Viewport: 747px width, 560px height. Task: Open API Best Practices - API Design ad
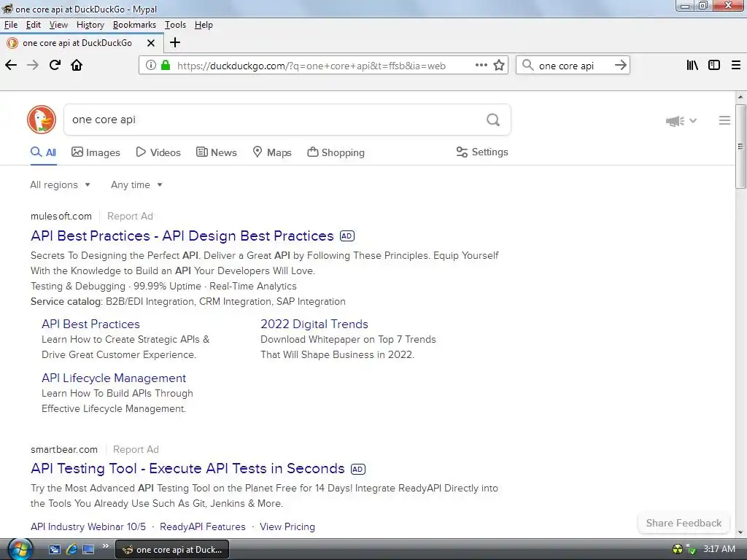click(x=182, y=236)
